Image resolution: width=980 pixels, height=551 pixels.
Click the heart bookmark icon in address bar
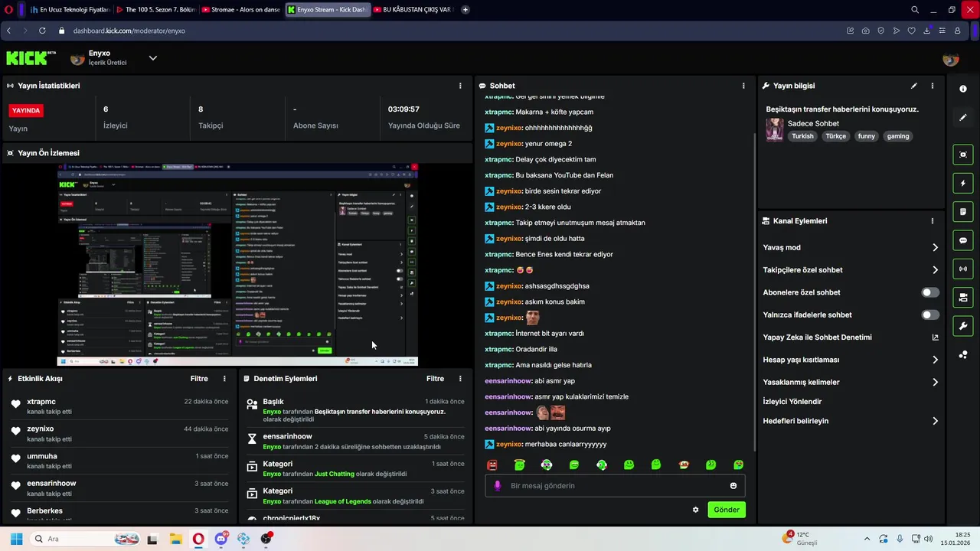pos(911,31)
